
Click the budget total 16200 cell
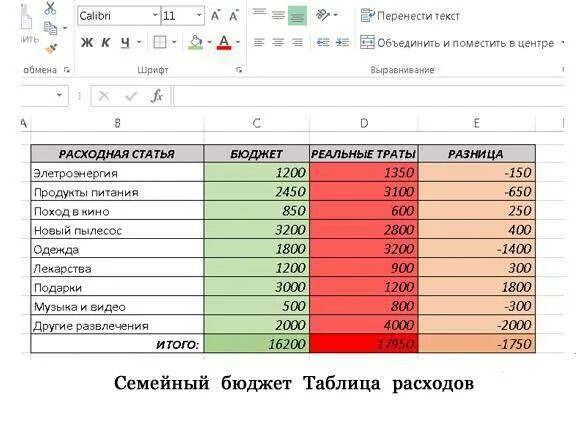(x=257, y=344)
